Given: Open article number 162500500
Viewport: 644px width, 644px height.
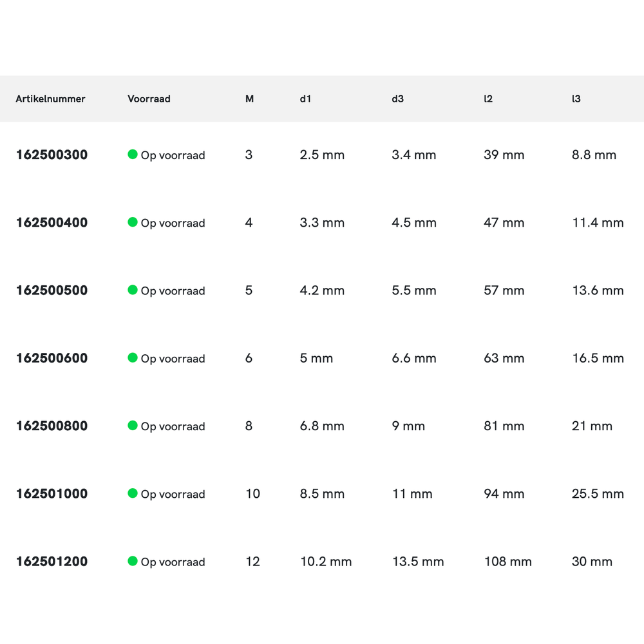Looking at the screenshot, I should pos(52,290).
